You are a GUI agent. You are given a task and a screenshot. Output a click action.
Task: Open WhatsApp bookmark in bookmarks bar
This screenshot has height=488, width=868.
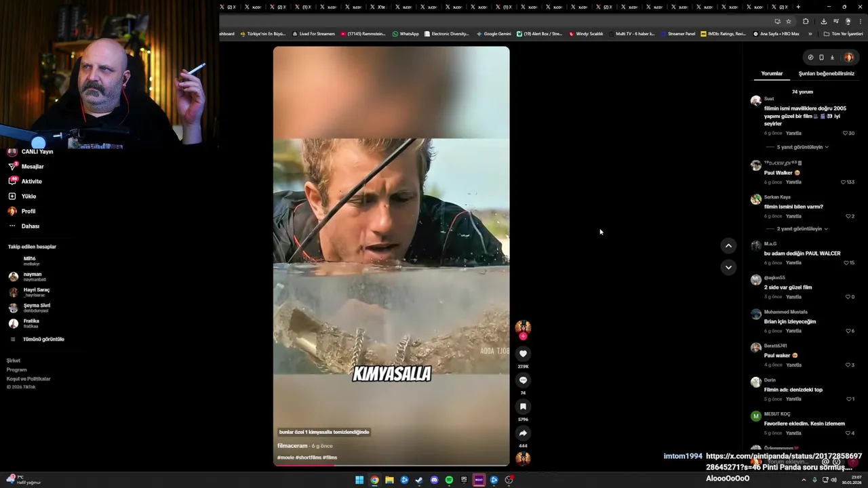[x=406, y=34]
